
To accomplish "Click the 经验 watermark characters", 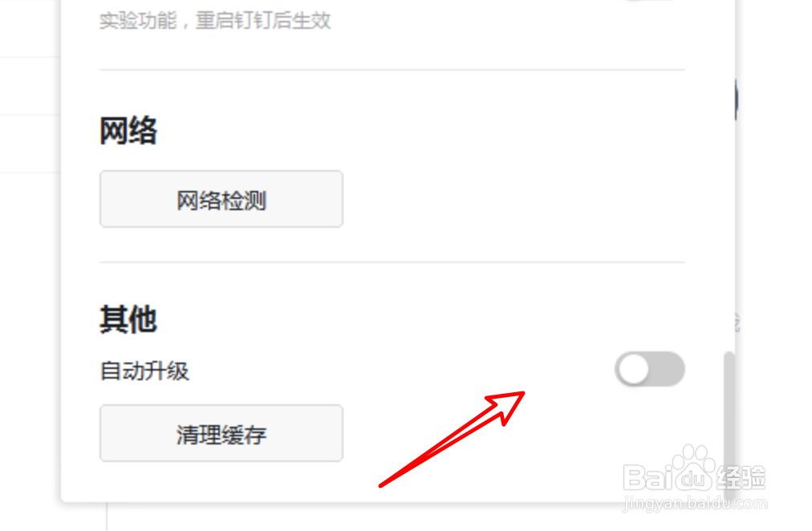I will point(741,477).
